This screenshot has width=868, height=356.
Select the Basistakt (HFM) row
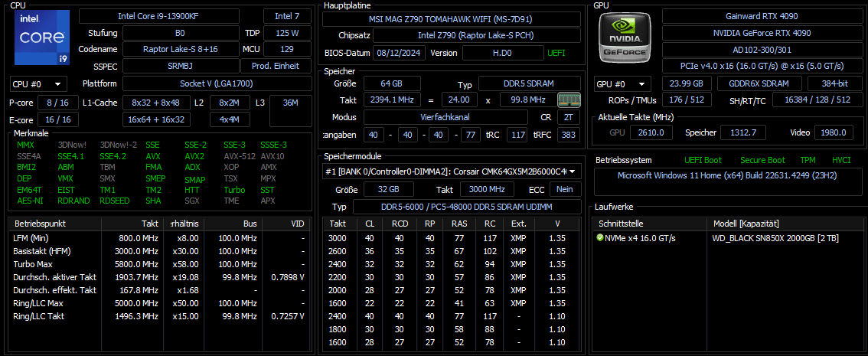[x=161, y=251]
